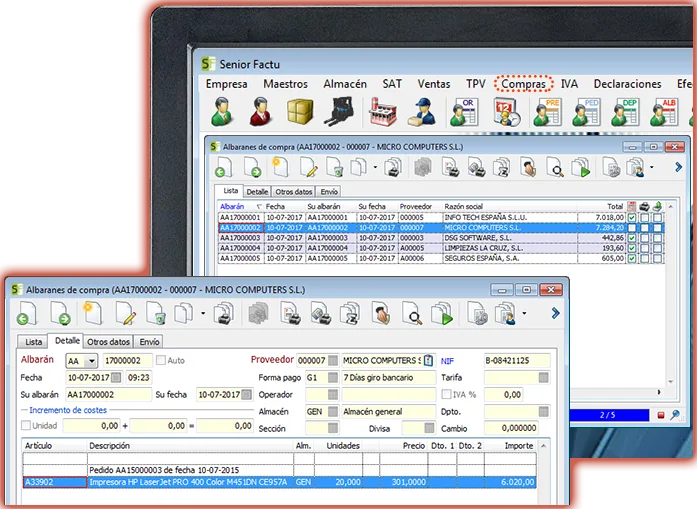This screenshot has width=697, height=509.
Task: Click the search magnifier icon in Detalle window
Action: click(412, 313)
